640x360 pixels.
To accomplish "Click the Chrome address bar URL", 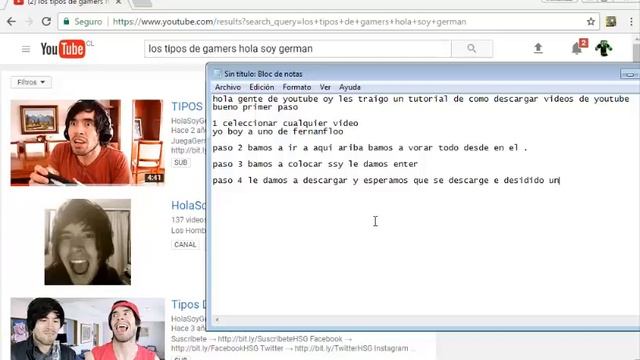I will coord(289,22).
